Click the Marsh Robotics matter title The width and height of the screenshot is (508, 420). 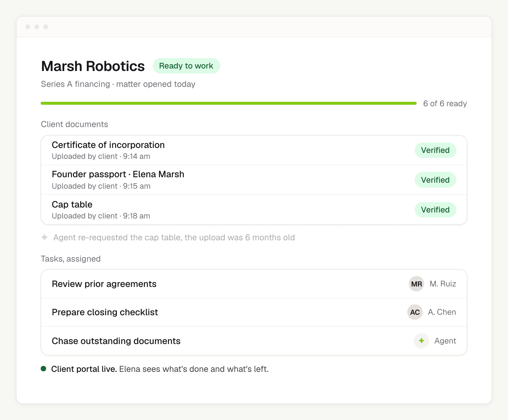click(93, 66)
